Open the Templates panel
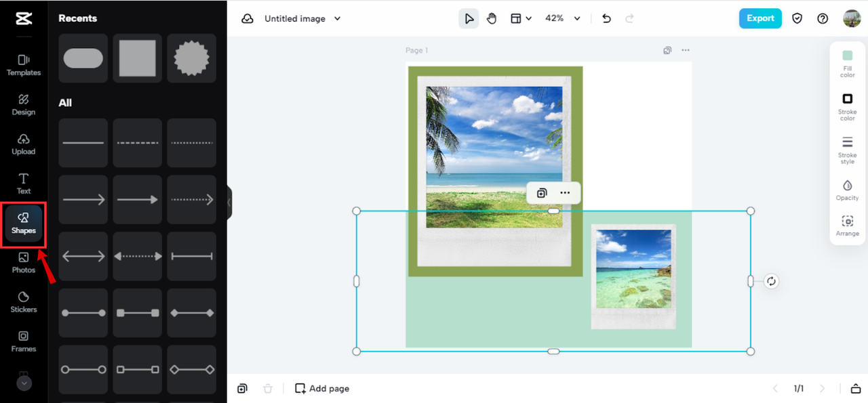This screenshot has width=868, height=403. [24, 65]
